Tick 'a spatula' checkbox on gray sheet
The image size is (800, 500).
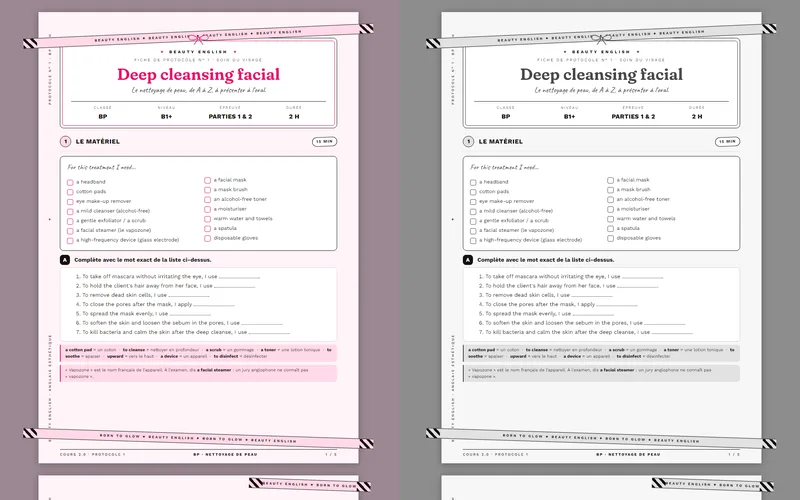(611, 229)
